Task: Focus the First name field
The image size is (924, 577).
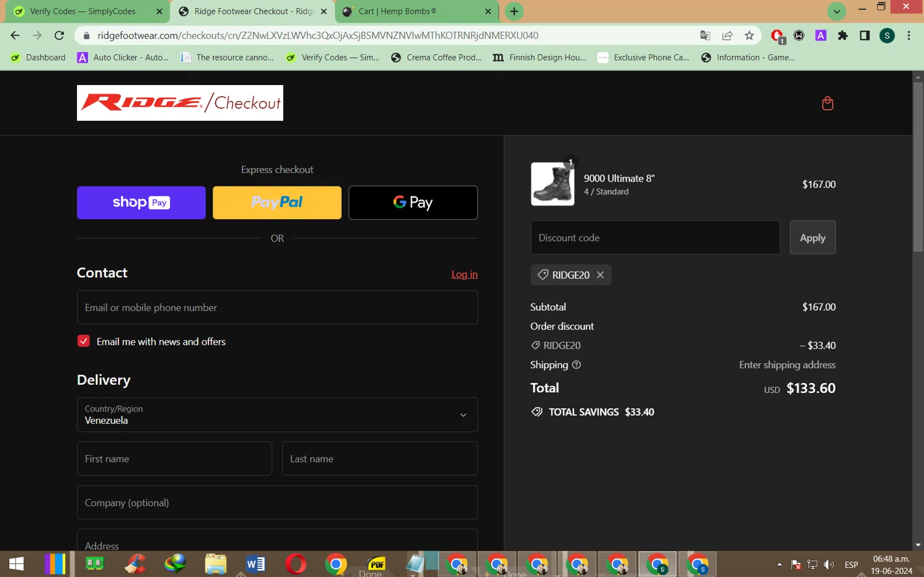Action: click(x=174, y=458)
